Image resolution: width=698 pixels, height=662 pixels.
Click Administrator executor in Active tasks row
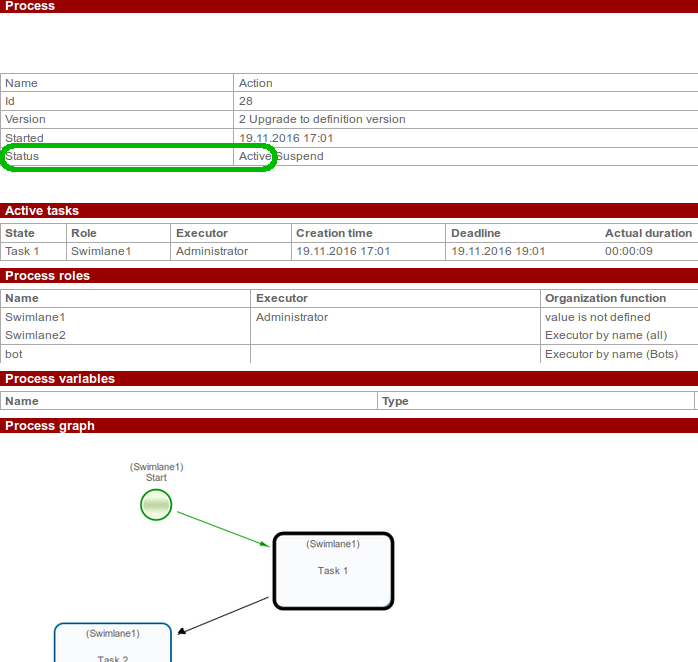pyautogui.click(x=212, y=252)
